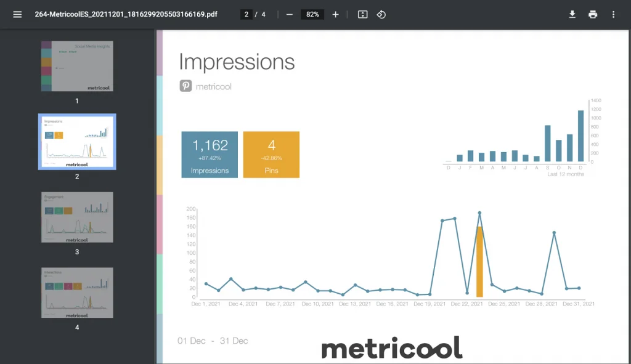Jump to page 4 via its thumbnail
The height and width of the screenshot is (364, 631).
[x=76, y=293]
